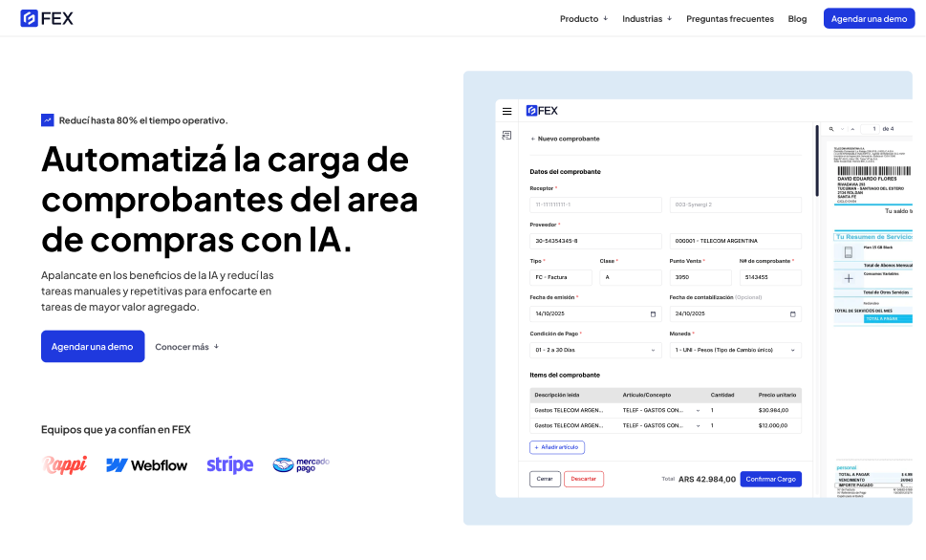Click the FEX logo inside the app preview

click(x=542, y=111)
